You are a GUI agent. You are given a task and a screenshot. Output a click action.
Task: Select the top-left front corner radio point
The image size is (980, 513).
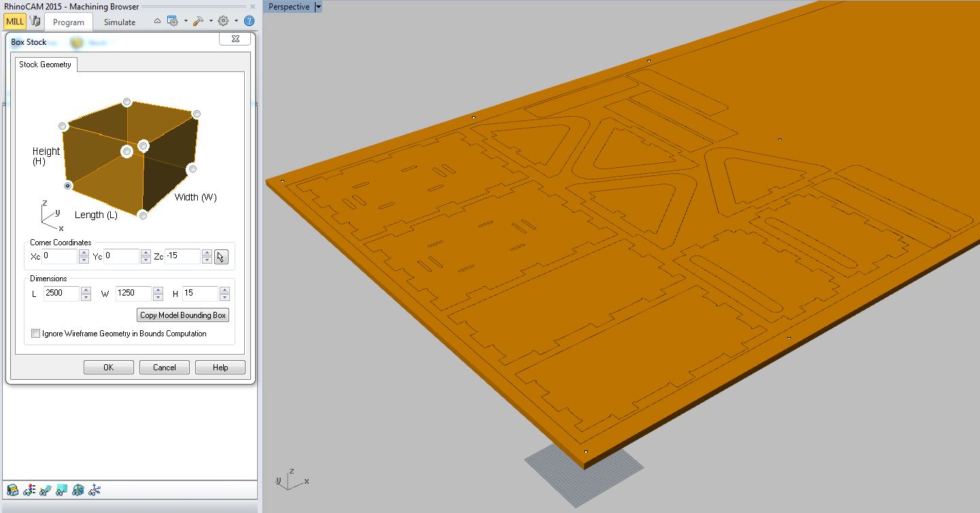coord(63,126)
